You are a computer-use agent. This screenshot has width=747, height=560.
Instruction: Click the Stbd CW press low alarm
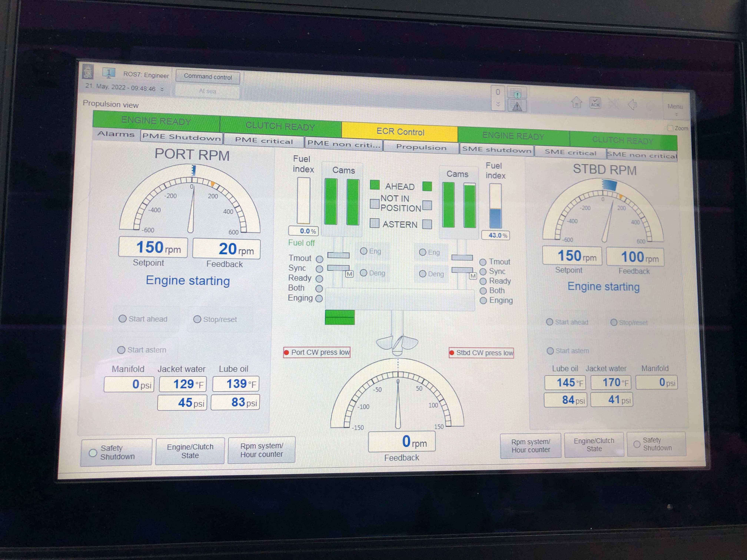pos(481,353)
